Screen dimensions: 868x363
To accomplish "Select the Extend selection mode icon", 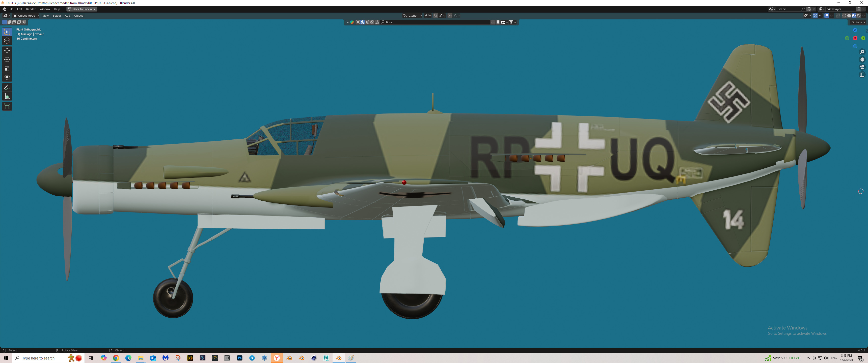I will (x=9, y=22).
